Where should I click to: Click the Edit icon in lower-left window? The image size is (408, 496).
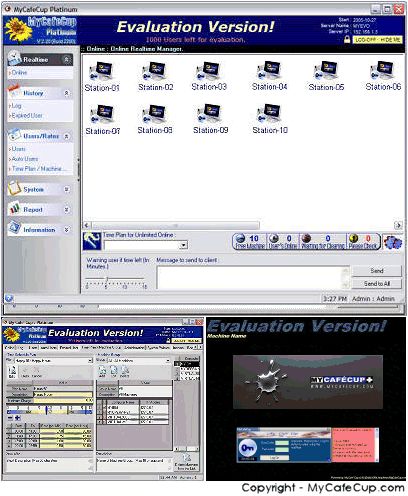coord(12,371)
